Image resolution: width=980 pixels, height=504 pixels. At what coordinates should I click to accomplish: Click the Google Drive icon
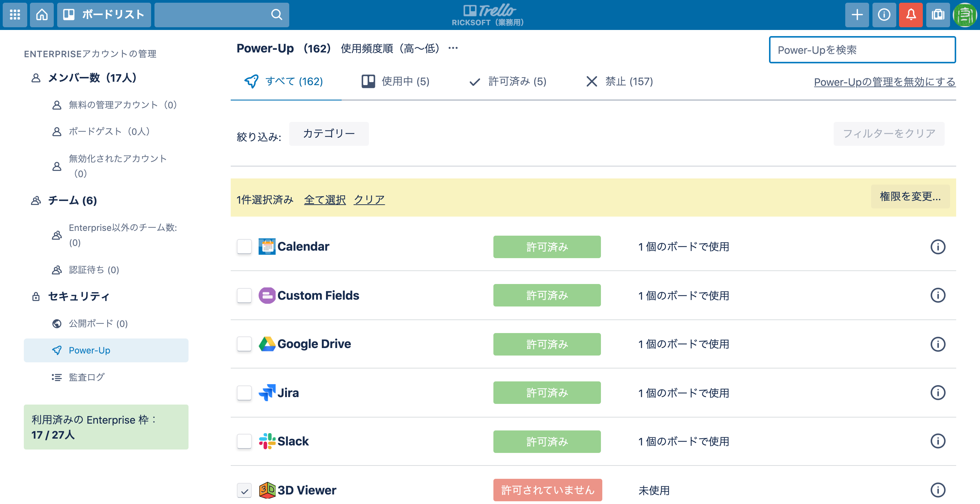tap(267, 344)
